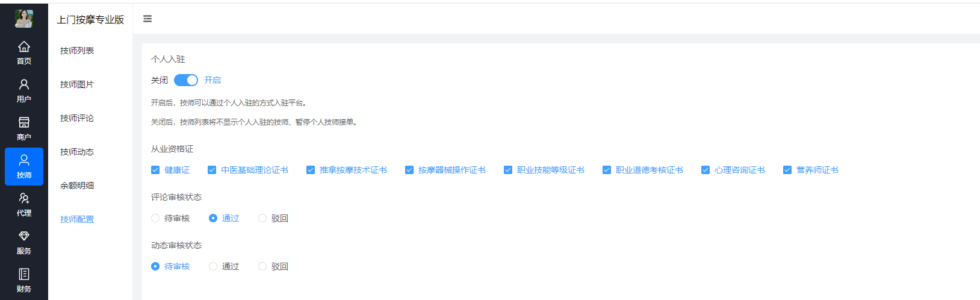The image size is (980, 300).
Task: Open the 余额明细 menu item
Action: tap(77, 186)
